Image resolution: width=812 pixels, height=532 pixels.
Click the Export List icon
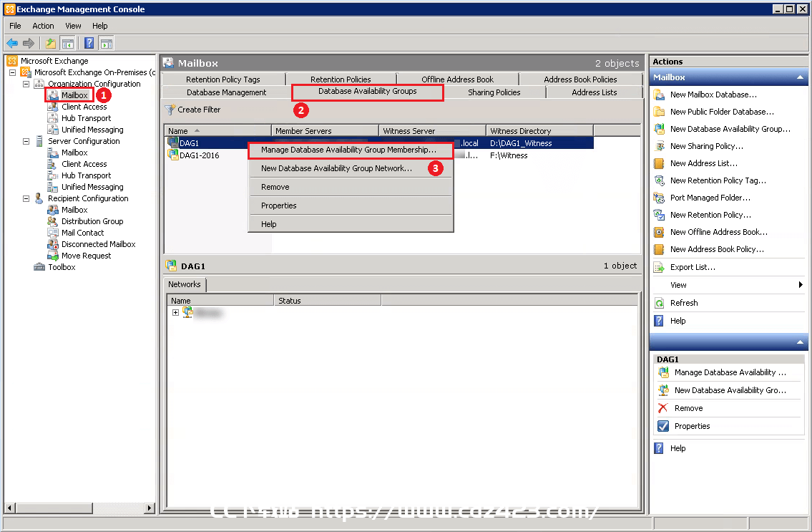click(x=659, y=267)
